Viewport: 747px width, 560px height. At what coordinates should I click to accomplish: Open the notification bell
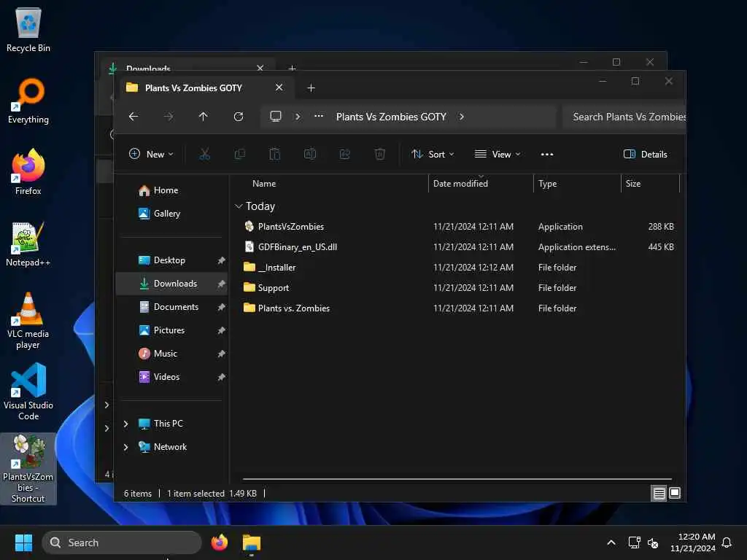(727, 542)
